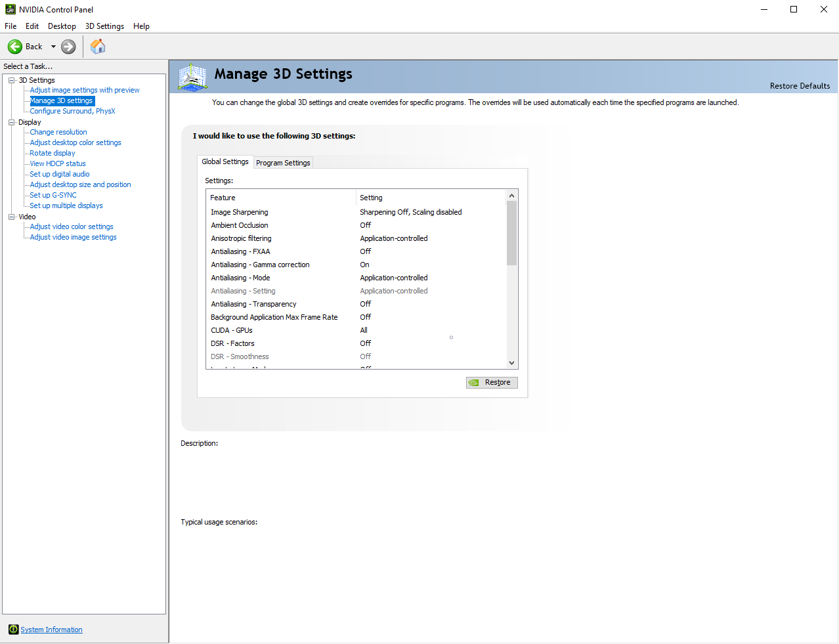
Task: Open the 3D Settings menu
Action: (x=104, y=26)
